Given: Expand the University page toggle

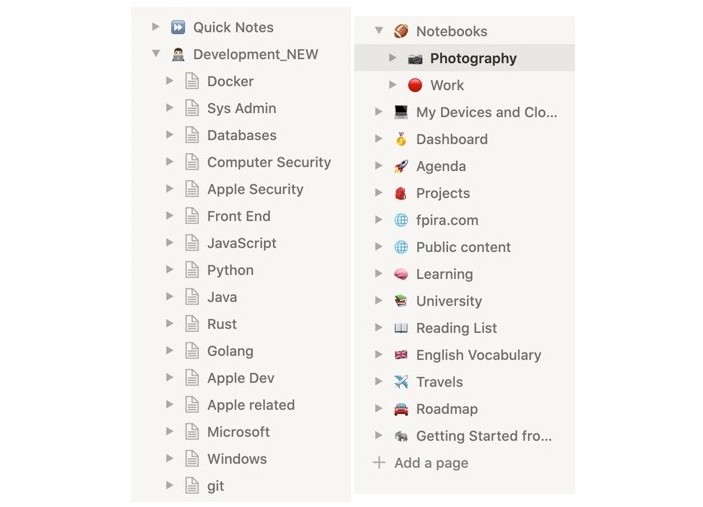Looking at the screenshot, I should [x=378, y=300].
